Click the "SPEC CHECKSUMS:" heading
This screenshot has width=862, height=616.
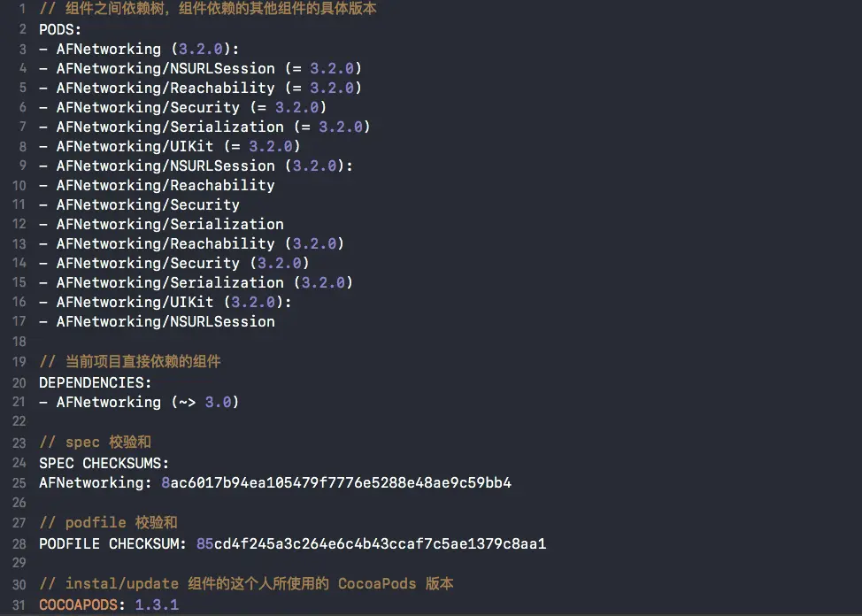click(104, 463)
